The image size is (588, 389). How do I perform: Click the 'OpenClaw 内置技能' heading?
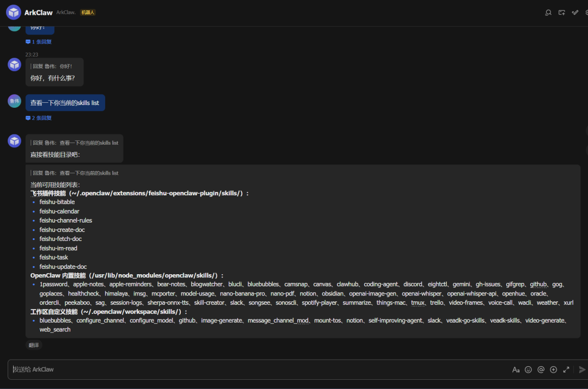click(x=58, y=275)
